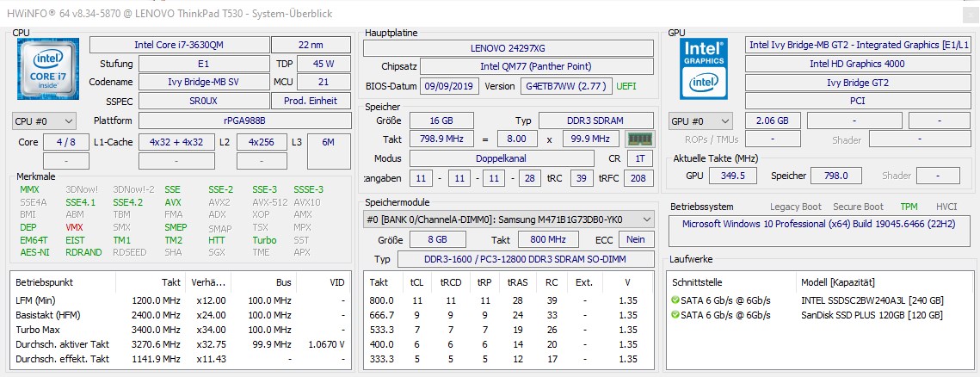Click the DDR3 SDRAM memory type field
Screen dimensions: 980x377
[x=595, y=121]
